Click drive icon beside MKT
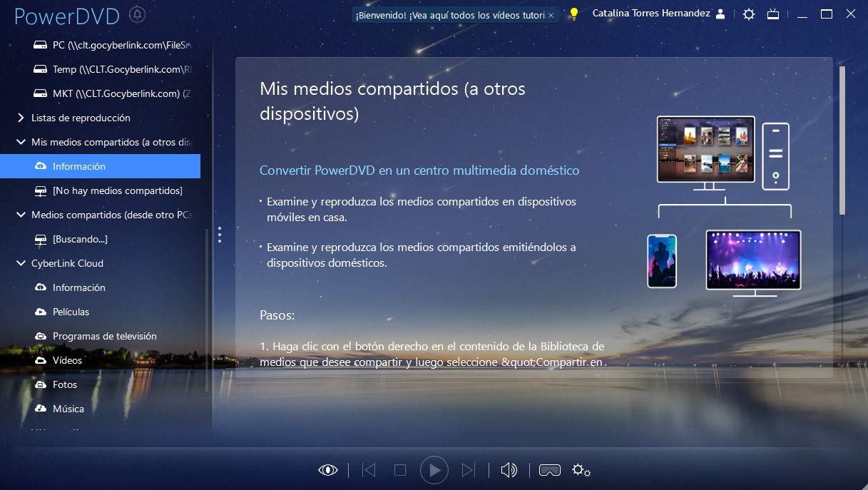The width and height of the screenshot is (868, 490). [x=41, y=93]
